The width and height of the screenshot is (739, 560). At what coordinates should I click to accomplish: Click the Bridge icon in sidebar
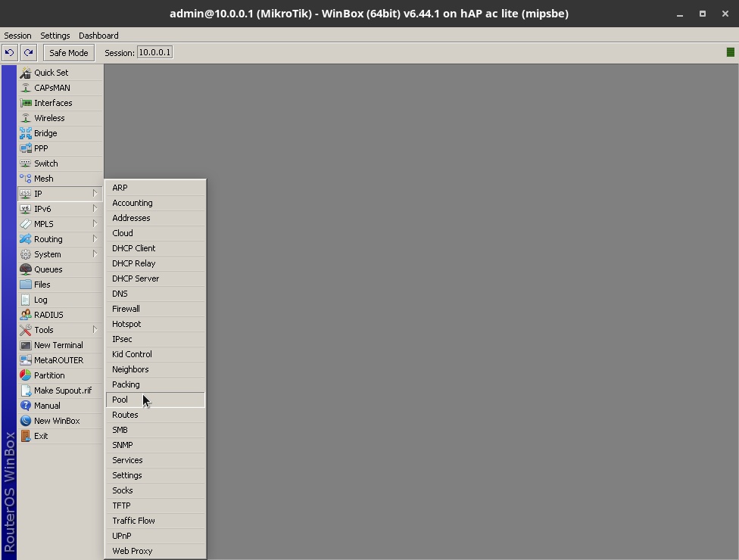(26, 133)
